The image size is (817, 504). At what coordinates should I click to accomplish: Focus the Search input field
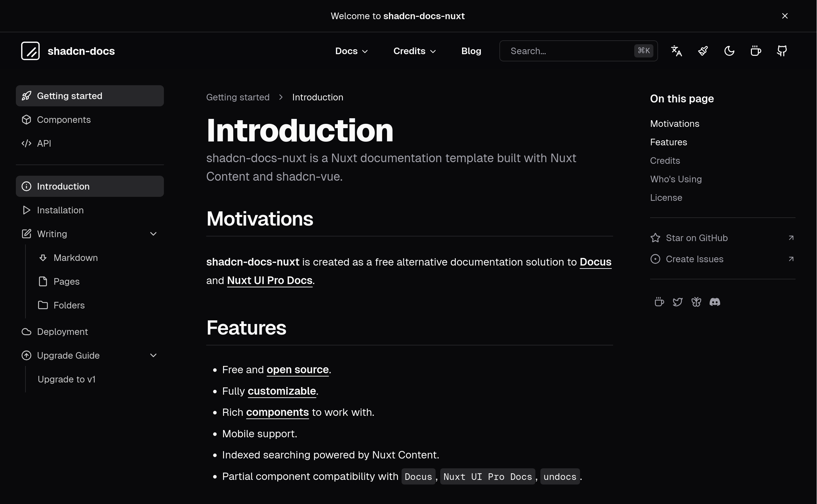pyautogui.click(x=570, y=51)
